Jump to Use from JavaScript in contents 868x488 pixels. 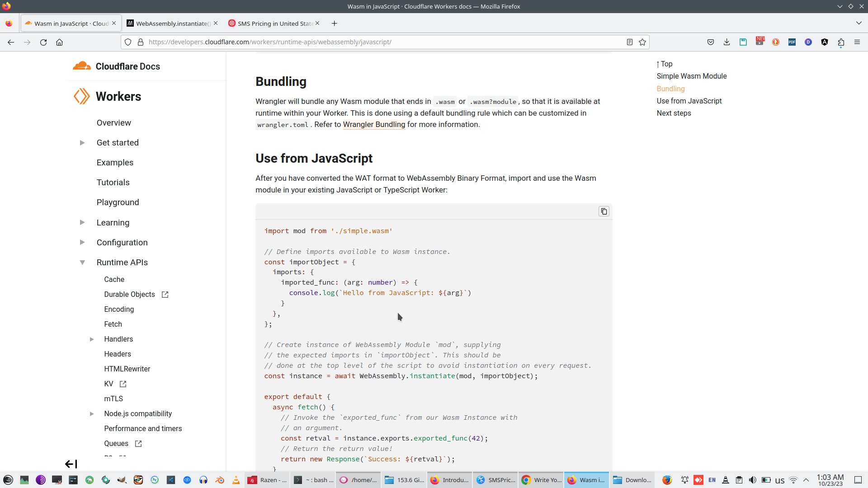(689, 101)
